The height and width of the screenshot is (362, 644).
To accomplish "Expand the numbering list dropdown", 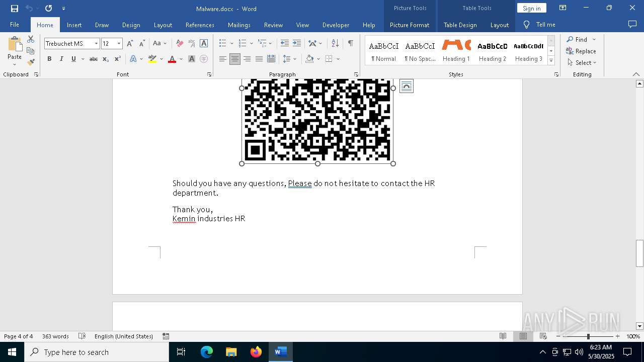I will click(251, 44).
